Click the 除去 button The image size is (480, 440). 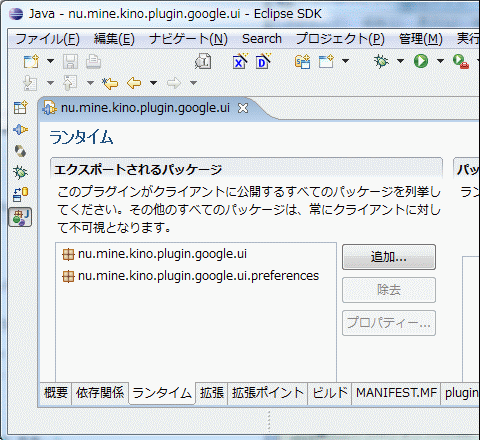[389, 290]
